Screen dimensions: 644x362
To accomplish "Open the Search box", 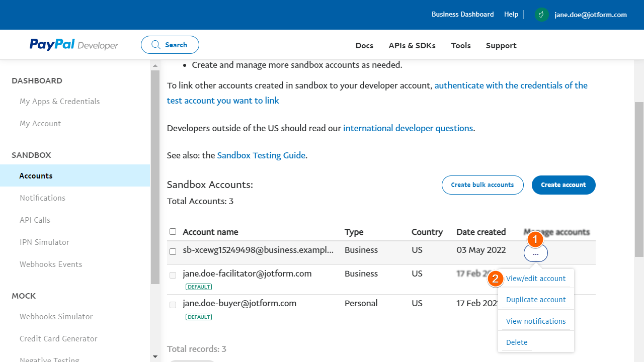I will [x=170, y=45].
